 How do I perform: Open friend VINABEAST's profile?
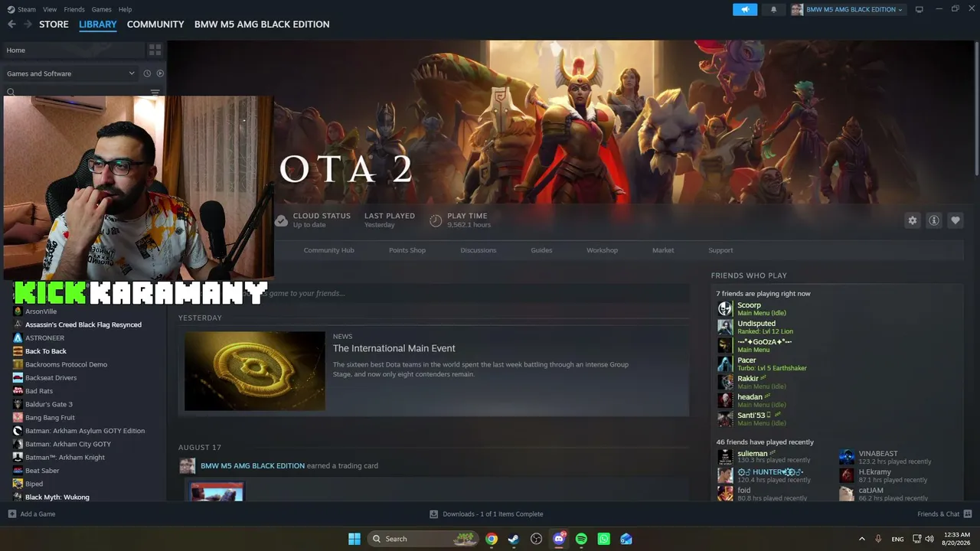coord(878,454)
